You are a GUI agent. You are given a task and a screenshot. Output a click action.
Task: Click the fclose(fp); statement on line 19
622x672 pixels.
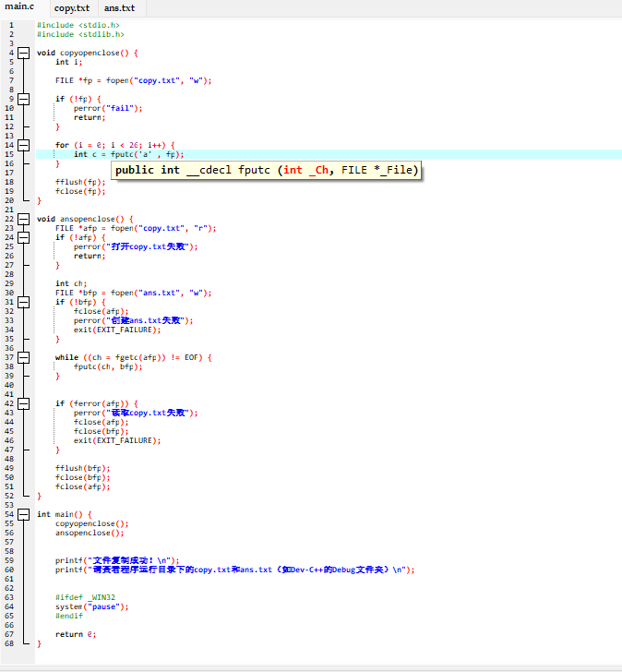click(x=80, y=191)
